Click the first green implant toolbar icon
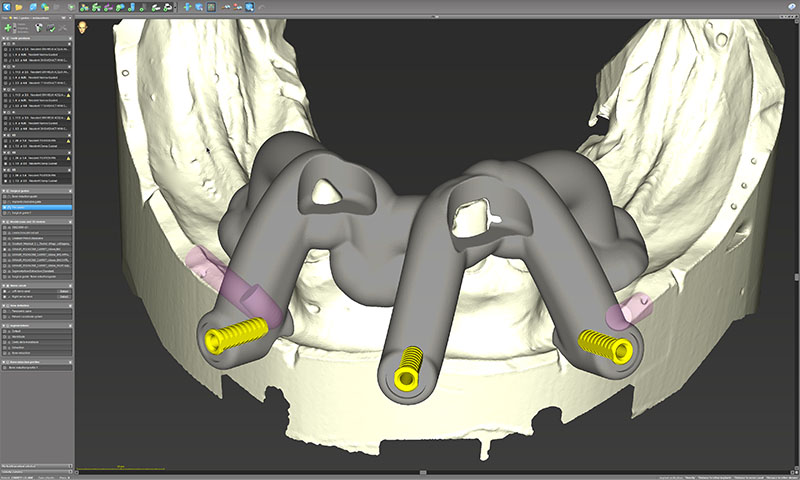This screenshot has height=480, width=800. [85, 7]
